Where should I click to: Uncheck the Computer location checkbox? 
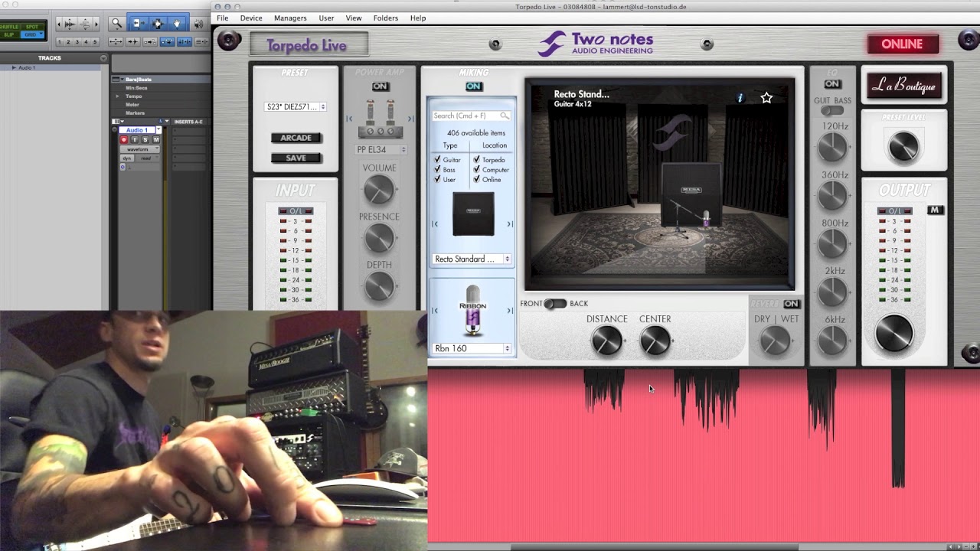476,170
